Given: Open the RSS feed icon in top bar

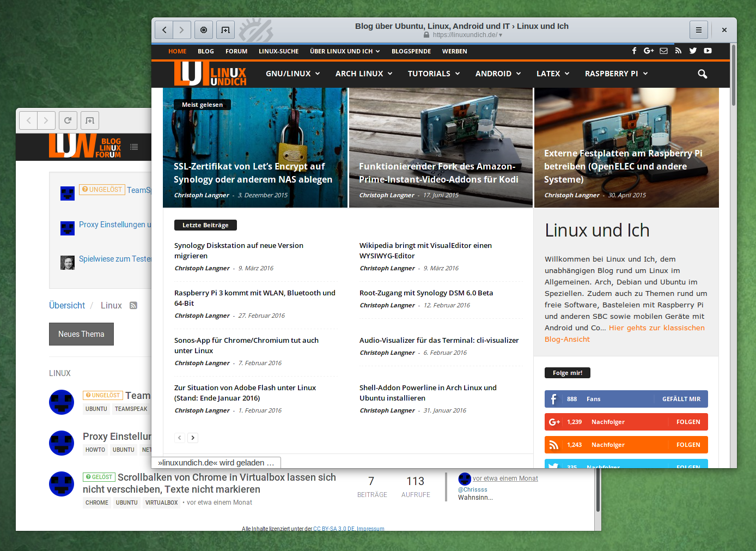Looking at the screenshot, I should [678, 51].
